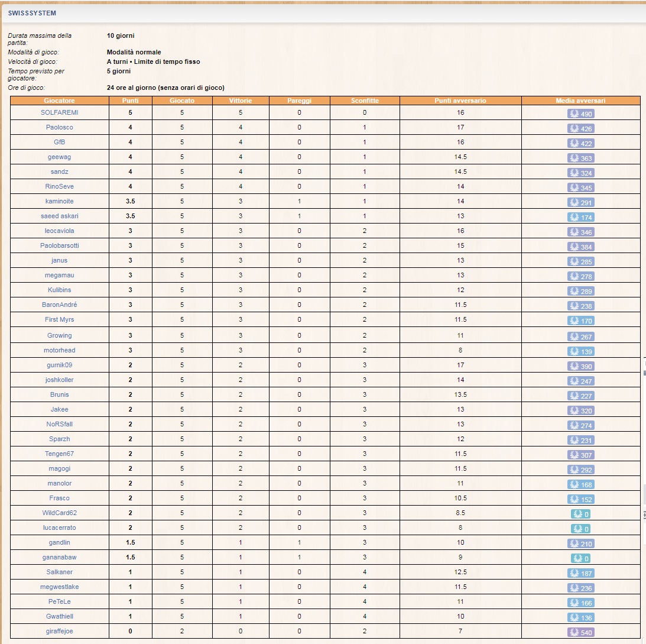Click the 384 rating badge for Paolobarsotti
646x644 pixels.
[580, 247]
